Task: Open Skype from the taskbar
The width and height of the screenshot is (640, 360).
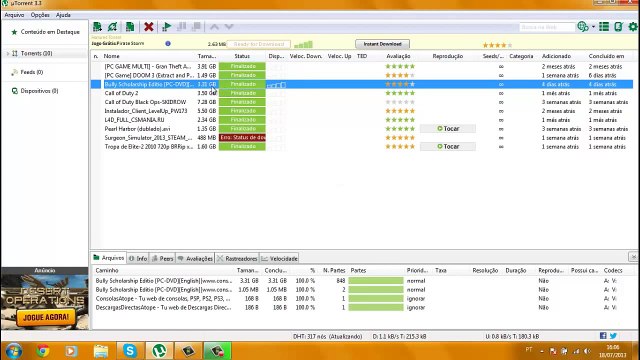Action: [x=130, y=351]
